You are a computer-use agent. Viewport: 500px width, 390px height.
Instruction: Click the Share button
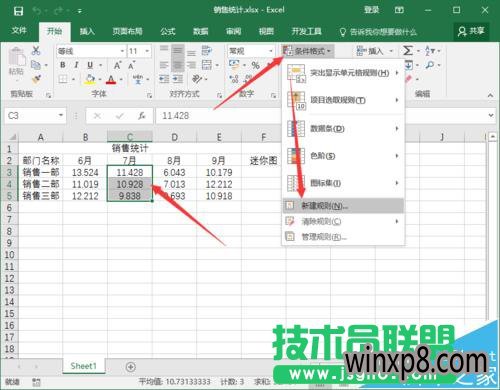(x=471, y=31)
